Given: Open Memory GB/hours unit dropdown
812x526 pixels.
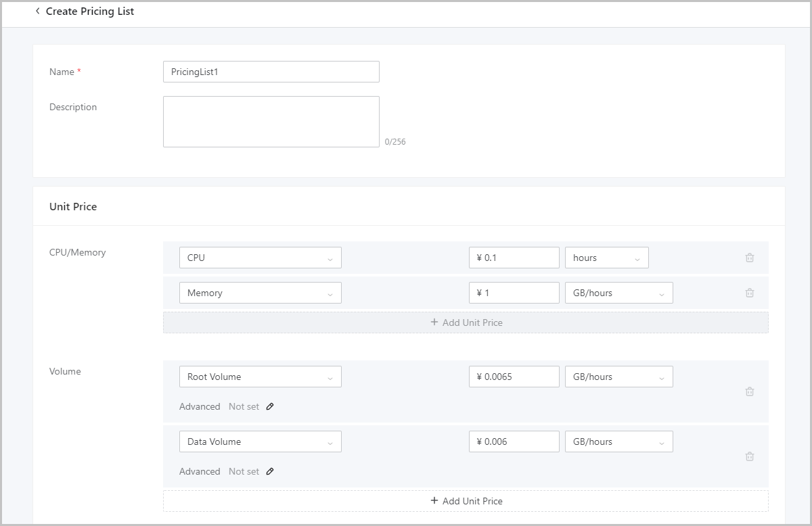Looking at the screenshot, I should (x=618, y=293).
